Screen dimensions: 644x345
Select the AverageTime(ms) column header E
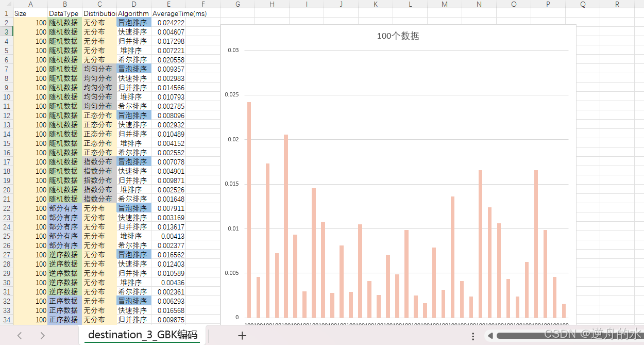point(168,4)
